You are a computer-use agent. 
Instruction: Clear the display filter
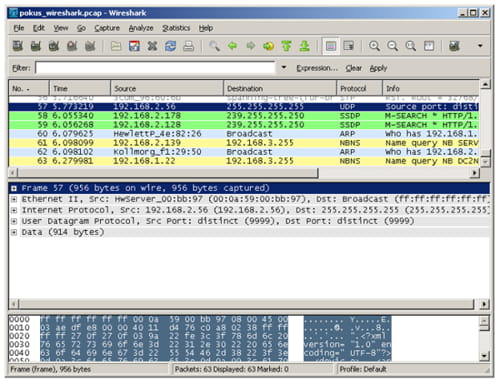tap(354, 68)
